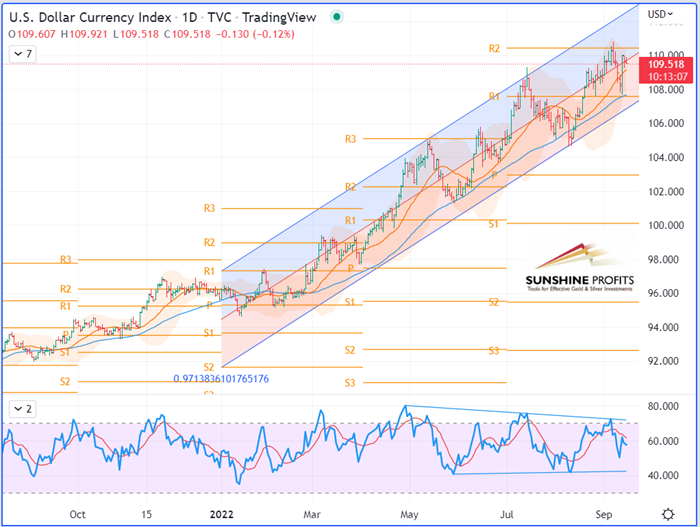Select the red 109.518 current price label
This screenshot has height=527, width=700.
point(667,62)
